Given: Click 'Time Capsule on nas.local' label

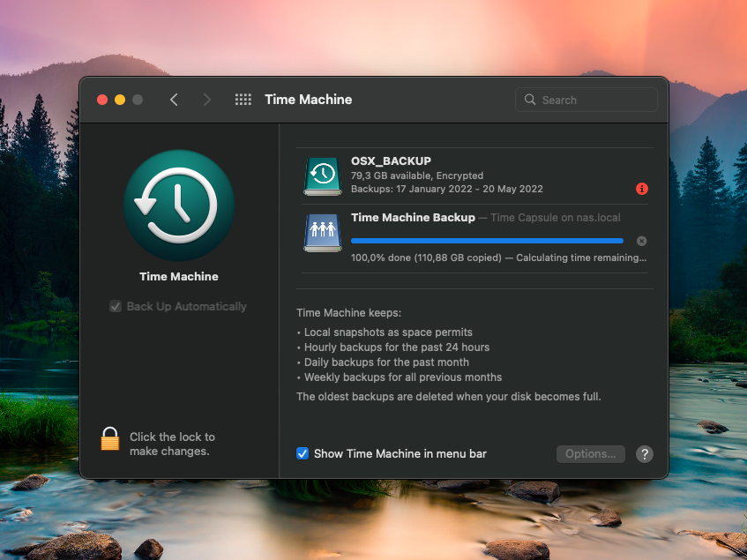Looking at the screenshot, I should coord(556,218).
